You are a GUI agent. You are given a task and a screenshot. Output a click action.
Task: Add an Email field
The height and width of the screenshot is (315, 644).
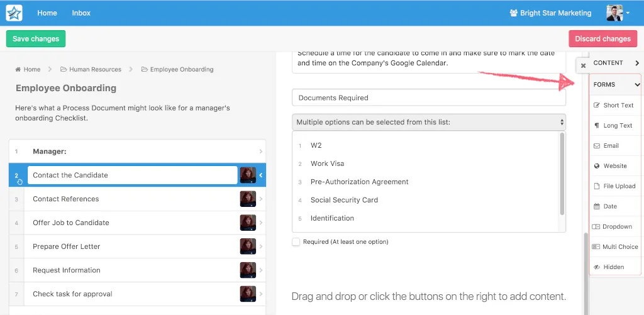[x=615, y=145]
